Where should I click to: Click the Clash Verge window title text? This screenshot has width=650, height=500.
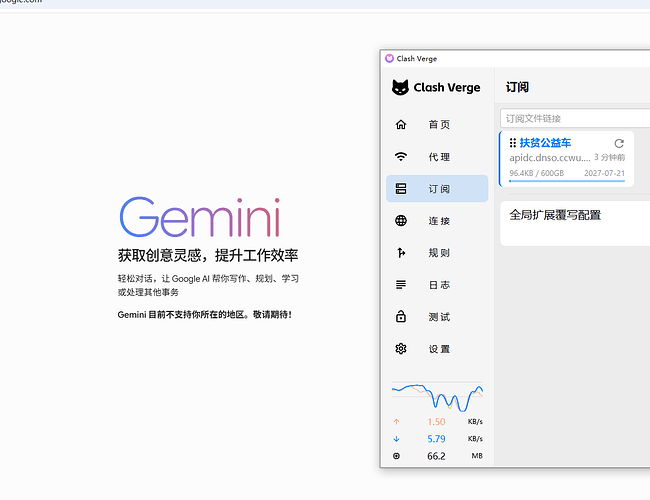417,58
